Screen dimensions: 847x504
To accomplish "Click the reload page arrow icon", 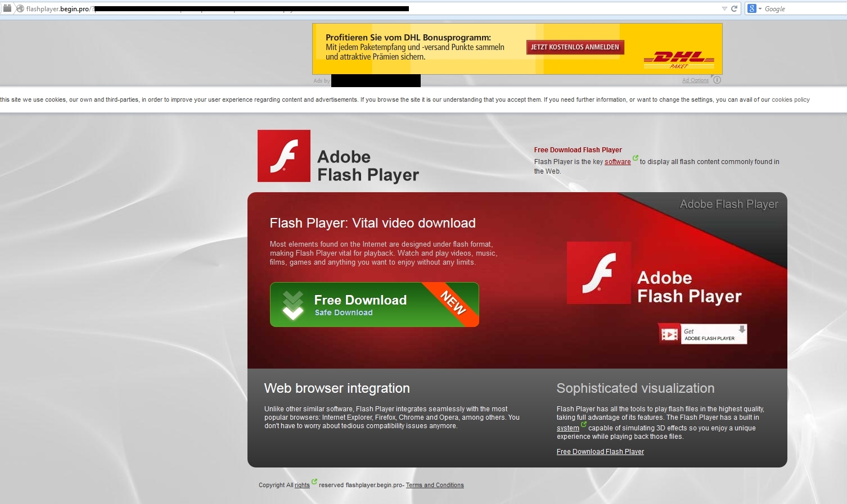I will pyautogui.click(x=734, y=8).
